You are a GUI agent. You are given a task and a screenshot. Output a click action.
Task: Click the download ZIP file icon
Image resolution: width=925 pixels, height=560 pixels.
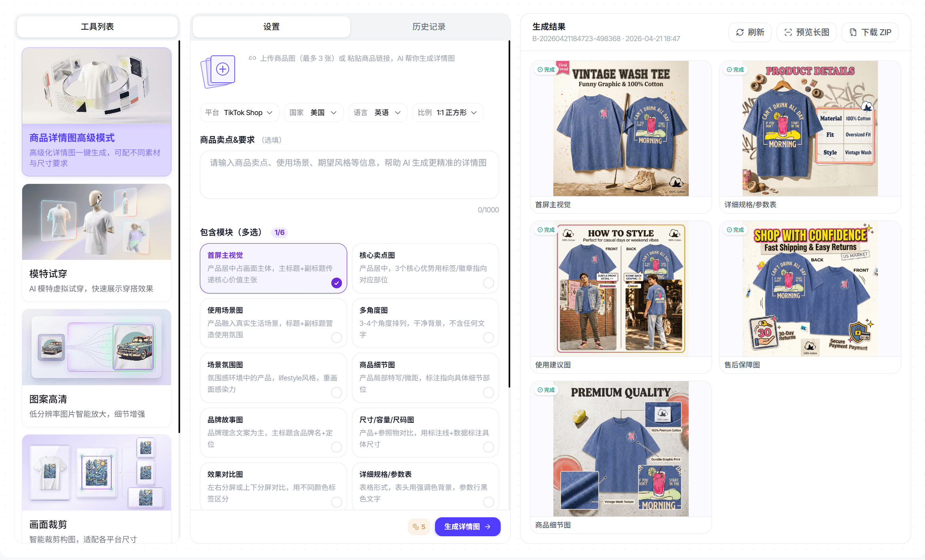(853, 32)
